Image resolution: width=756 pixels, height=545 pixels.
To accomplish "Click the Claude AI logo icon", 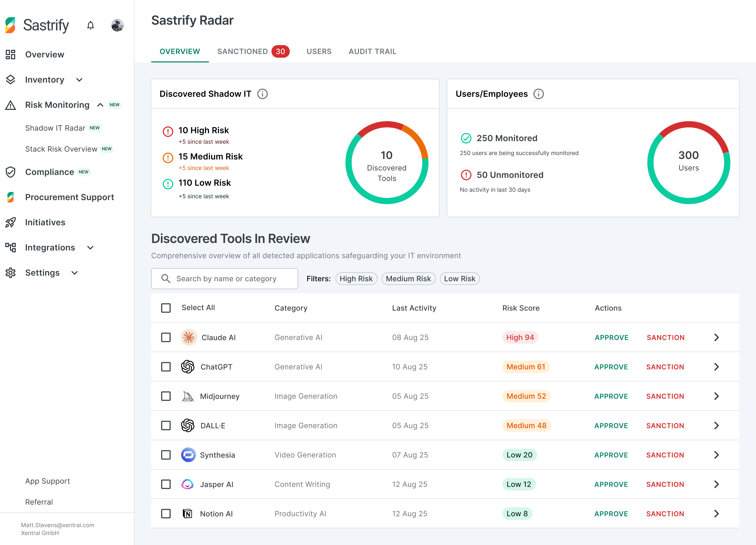I will tap(189, 338).
